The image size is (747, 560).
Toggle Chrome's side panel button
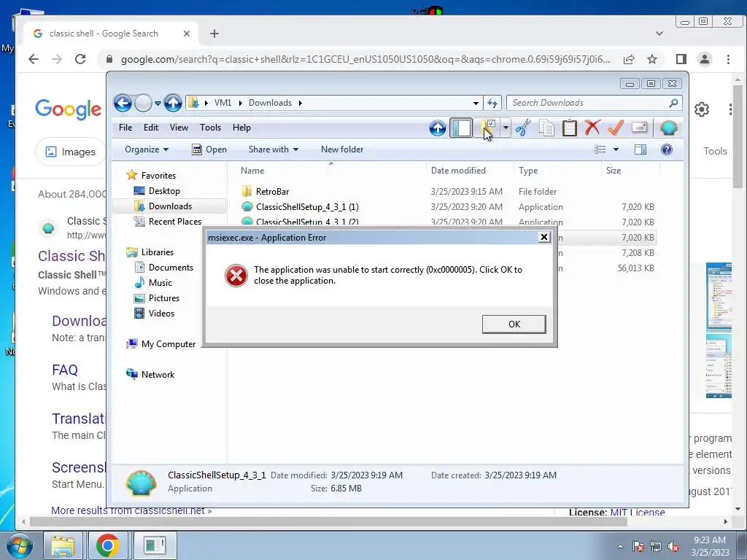click(681, 59)
